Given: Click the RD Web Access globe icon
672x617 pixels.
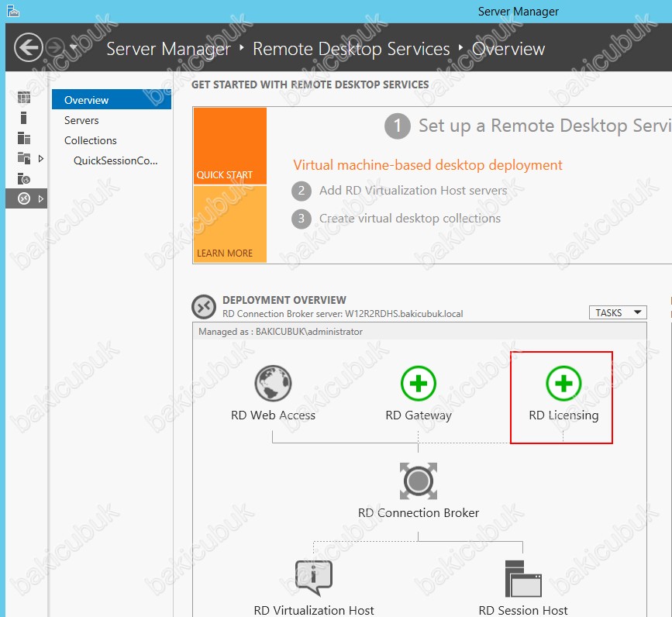Looking at the screenshot, I should tap(273, 383).
